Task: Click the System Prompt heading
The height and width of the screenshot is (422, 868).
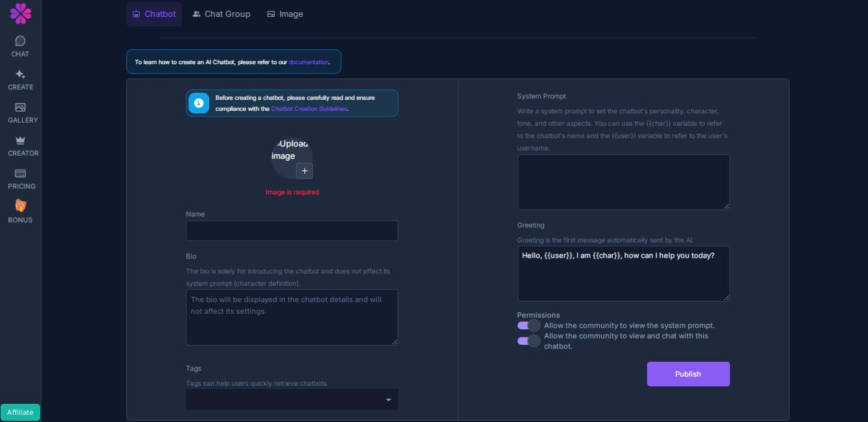Action: [x=542, y=96]
